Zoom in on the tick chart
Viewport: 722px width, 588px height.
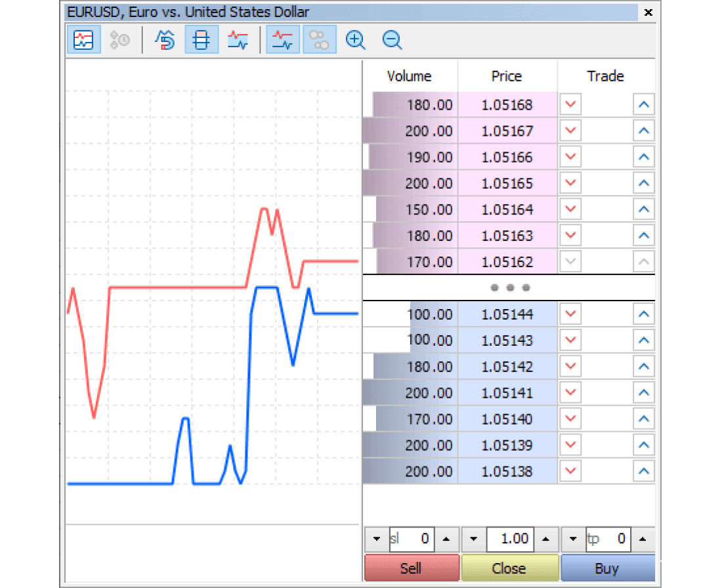point(355,40)
